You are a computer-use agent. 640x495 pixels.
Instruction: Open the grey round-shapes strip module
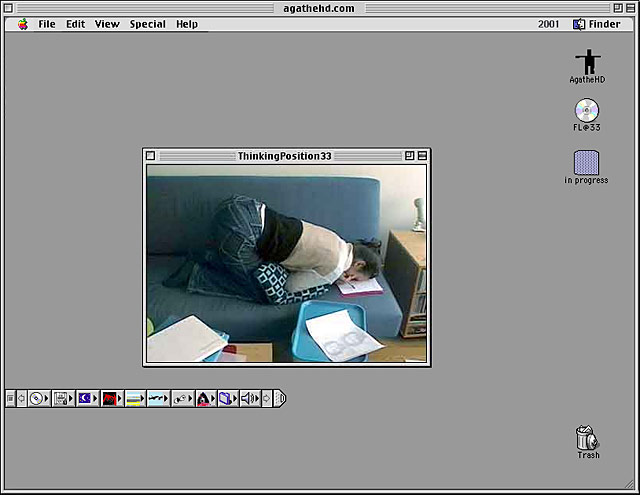point(182,398)
